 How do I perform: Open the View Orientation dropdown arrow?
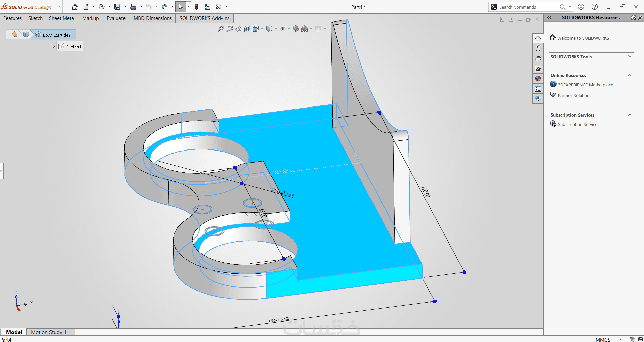pos(262,29)
